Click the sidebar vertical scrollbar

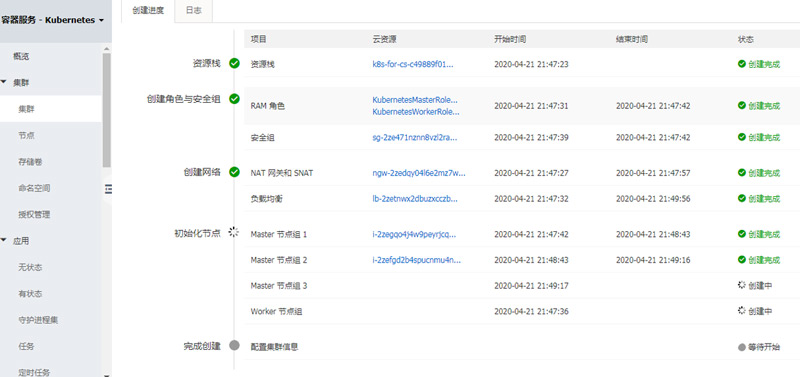pos(107,110)
